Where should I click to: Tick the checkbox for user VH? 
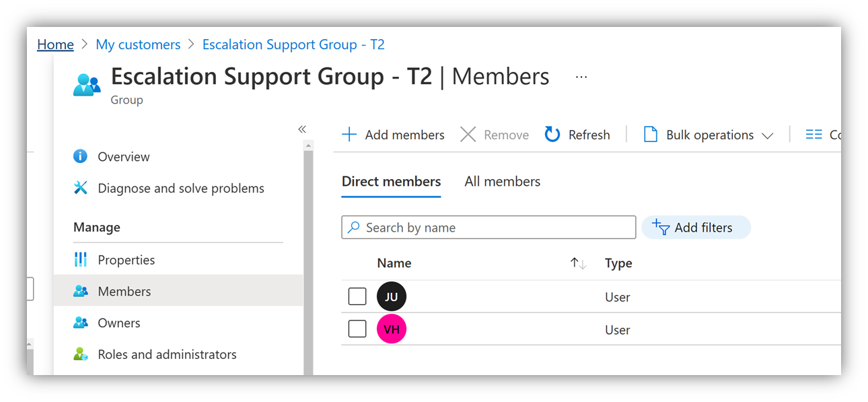(357, 329)
